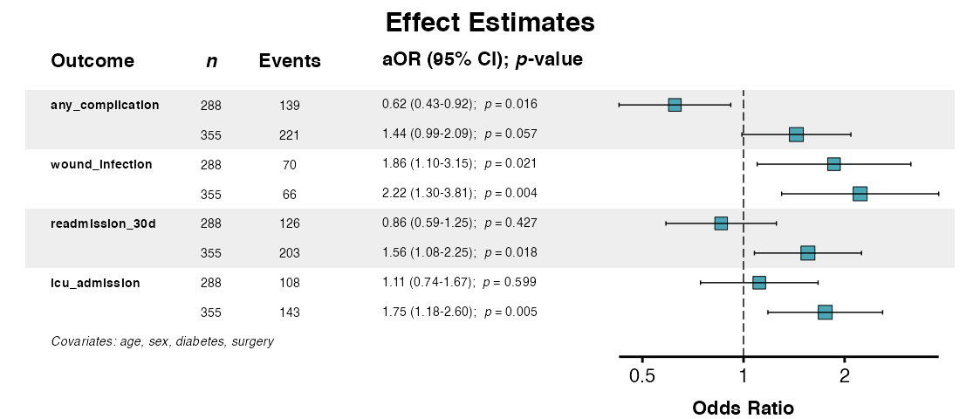Click the point marker for aOR 0.86
Viewport: 980px width, 419px height.
tap(721, 223)
